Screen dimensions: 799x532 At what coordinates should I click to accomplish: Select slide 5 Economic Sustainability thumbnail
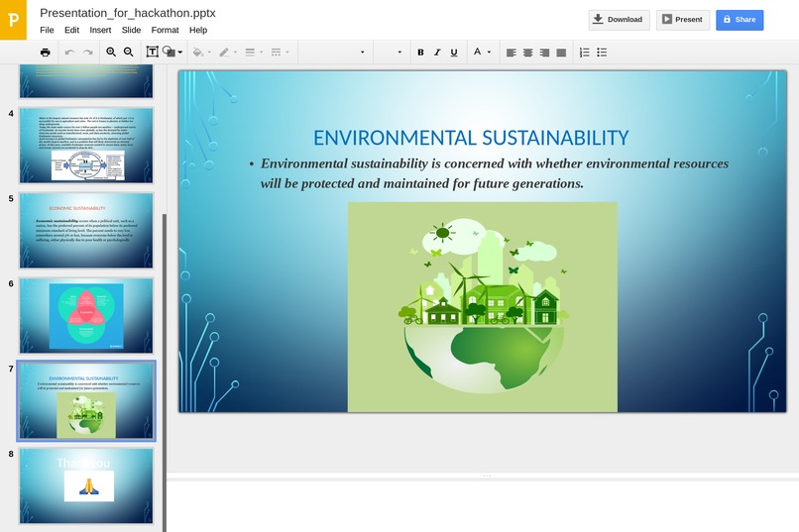point(86,230)
